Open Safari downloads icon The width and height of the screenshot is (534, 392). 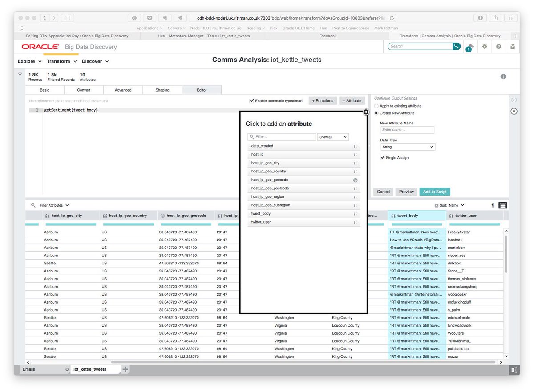(x=481, y=18)
